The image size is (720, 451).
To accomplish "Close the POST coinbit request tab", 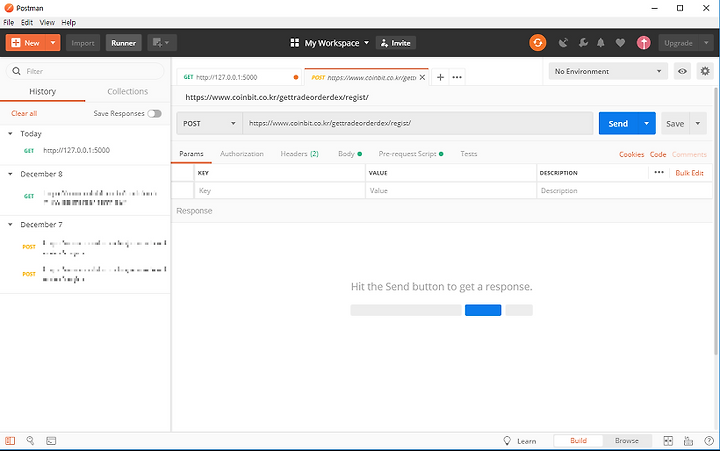I will [422, 77].
